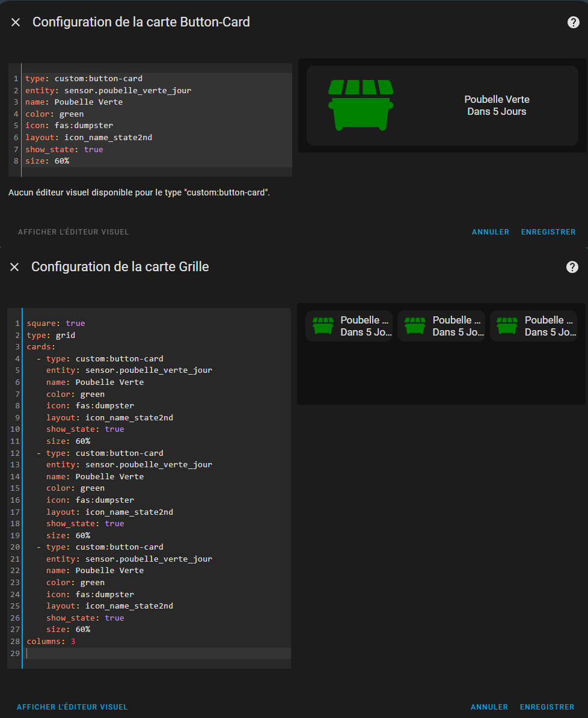588x718 pixels.
Task: Click 'show_state: true' in Button-Card editor
Action: coord(64,149)
